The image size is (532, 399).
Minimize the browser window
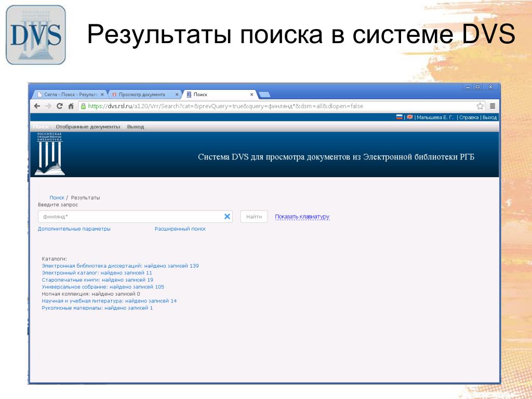point(468,87)
